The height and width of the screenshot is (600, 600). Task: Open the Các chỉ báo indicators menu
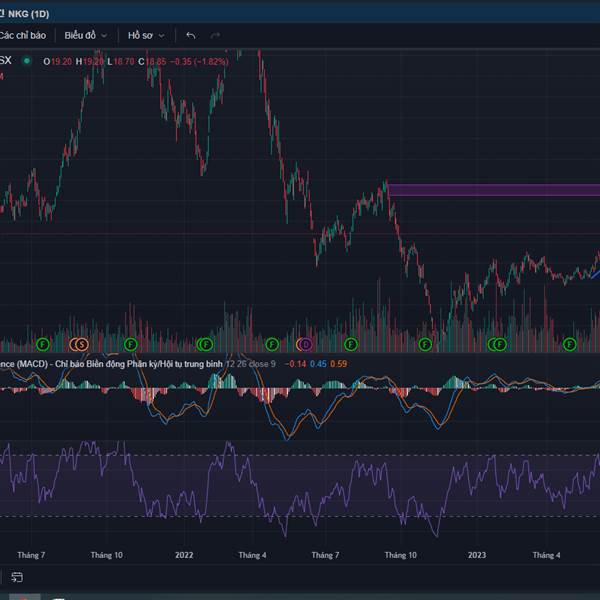point(22,35)
